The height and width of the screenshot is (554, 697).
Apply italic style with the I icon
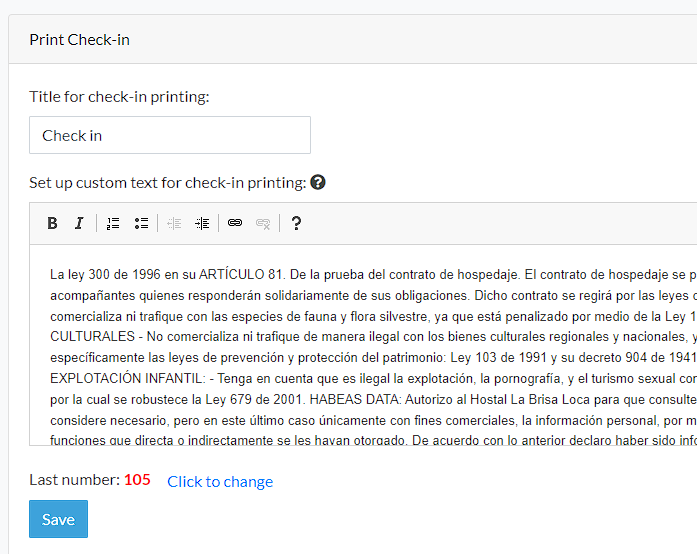pyautogui.click(x=79, y=223)
